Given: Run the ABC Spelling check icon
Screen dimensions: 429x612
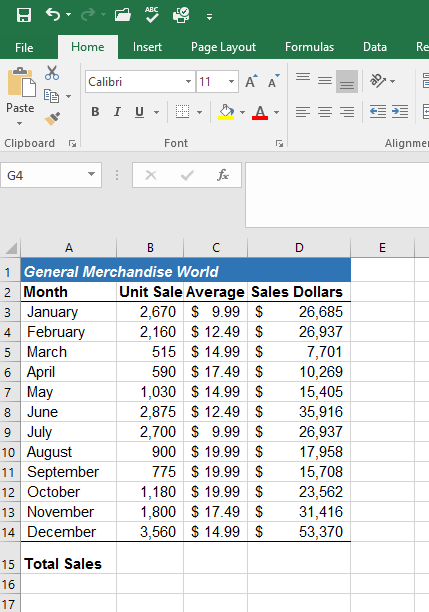Looking at the screenshot, I should pos(151,15).
